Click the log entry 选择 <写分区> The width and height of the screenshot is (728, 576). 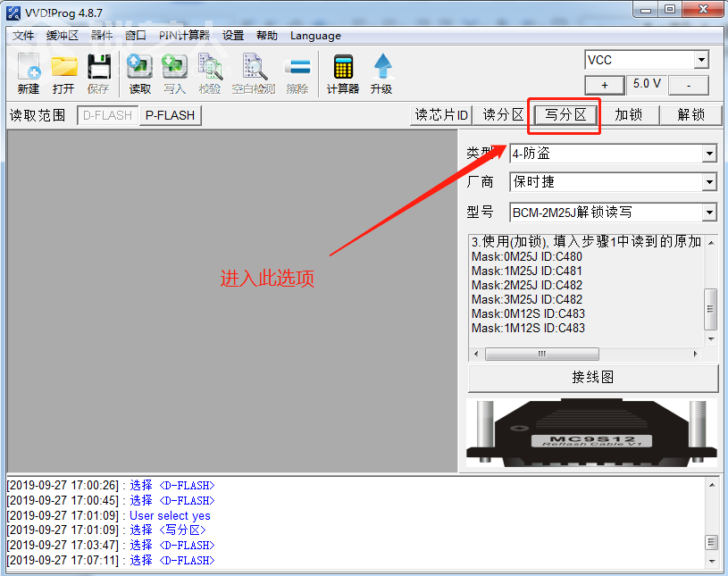168,530
